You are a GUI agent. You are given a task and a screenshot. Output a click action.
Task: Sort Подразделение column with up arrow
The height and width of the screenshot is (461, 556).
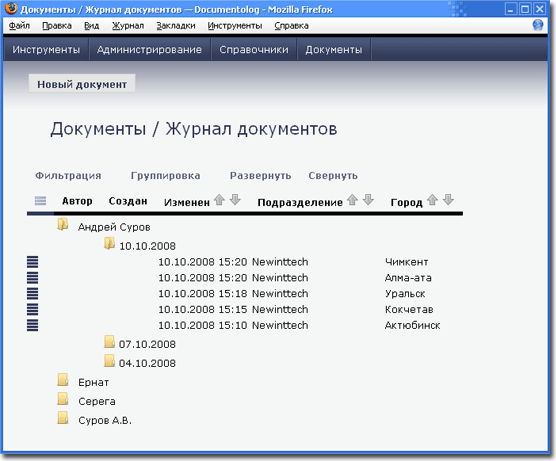click(x=352, y=200)
